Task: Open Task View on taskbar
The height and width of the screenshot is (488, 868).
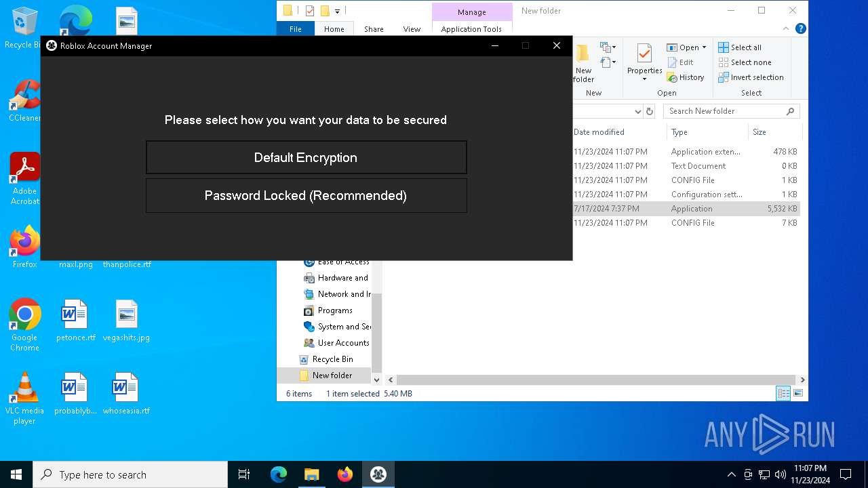Action: click(x=244, y=474)
